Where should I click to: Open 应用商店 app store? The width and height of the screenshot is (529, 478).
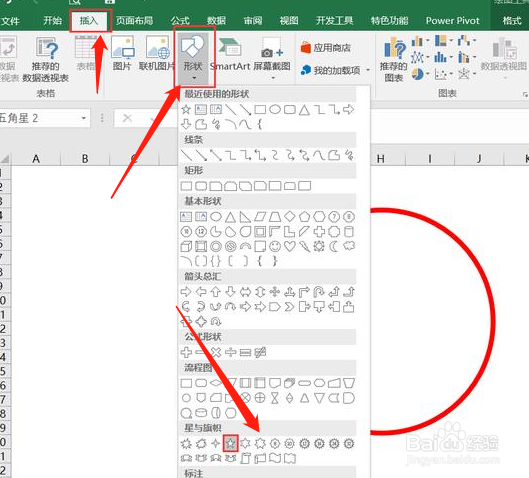coord(326,48)
